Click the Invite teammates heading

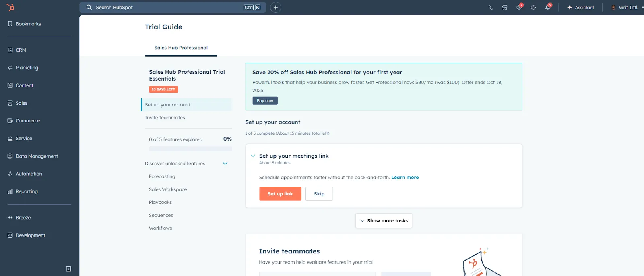click(289, 251)
